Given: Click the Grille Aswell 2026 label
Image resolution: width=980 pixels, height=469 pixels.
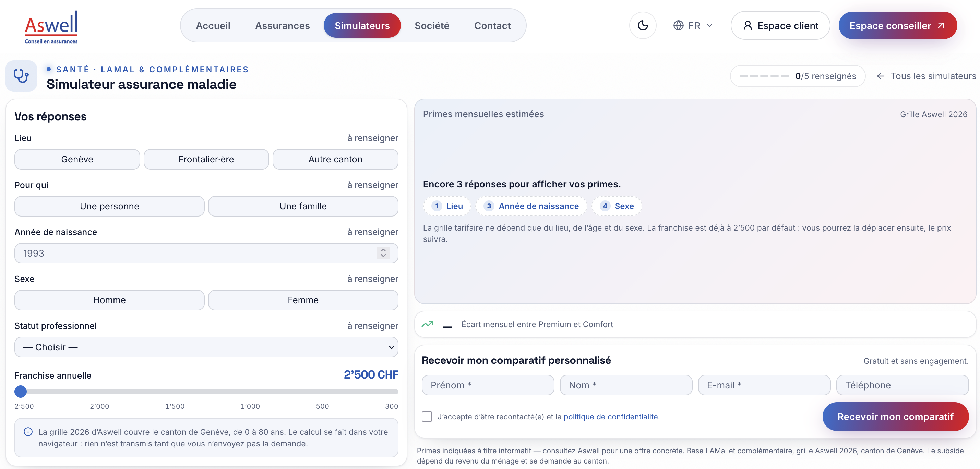Looking at the screenshot, I should pos(933,114).
